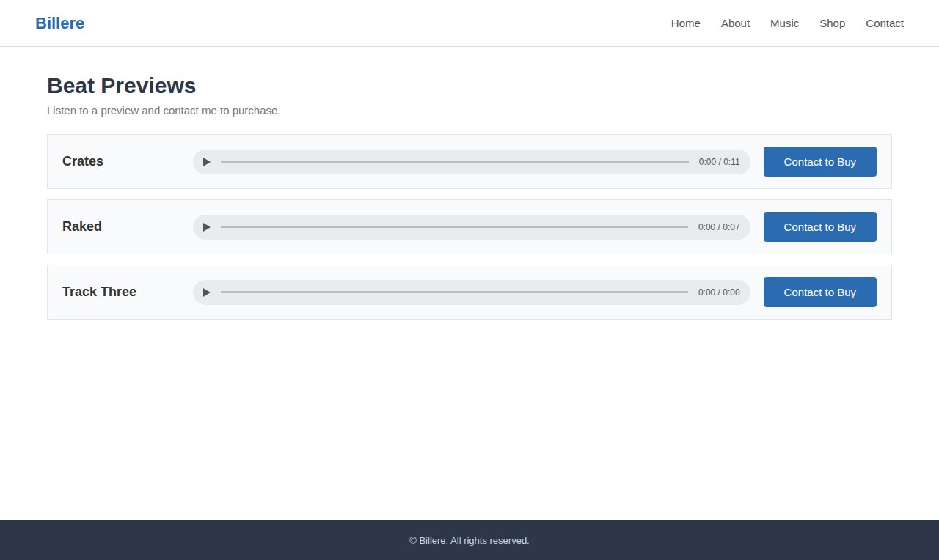Go to the Home page
Image resolution: width=939 pixels, height=560 pixels.
pos(686,23)
